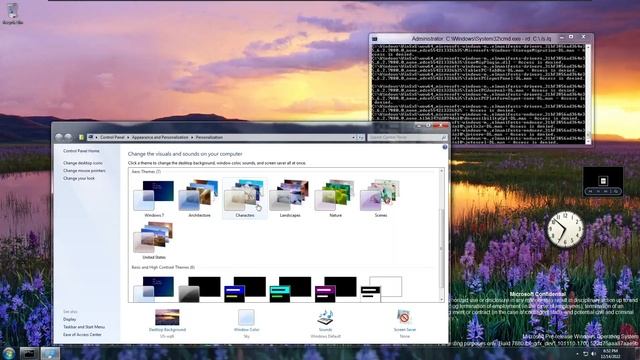Screen dimensions: 640x360
Task: Click the command prompt scrollbar down arrow
Action: (588, 141)
